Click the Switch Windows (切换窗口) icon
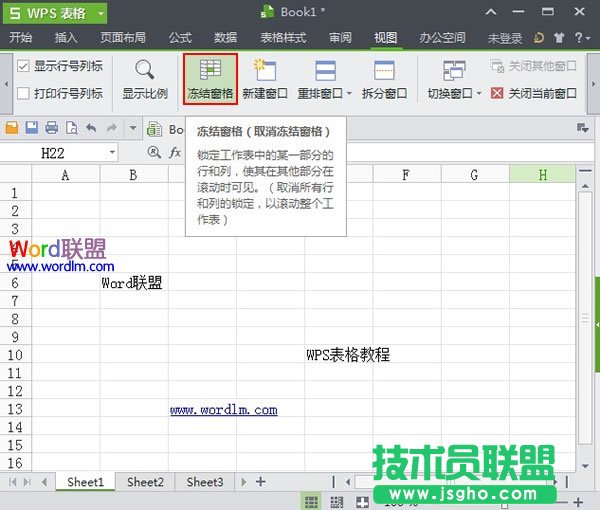The height and width of the screenshot is (510, 600). [454, 71]
